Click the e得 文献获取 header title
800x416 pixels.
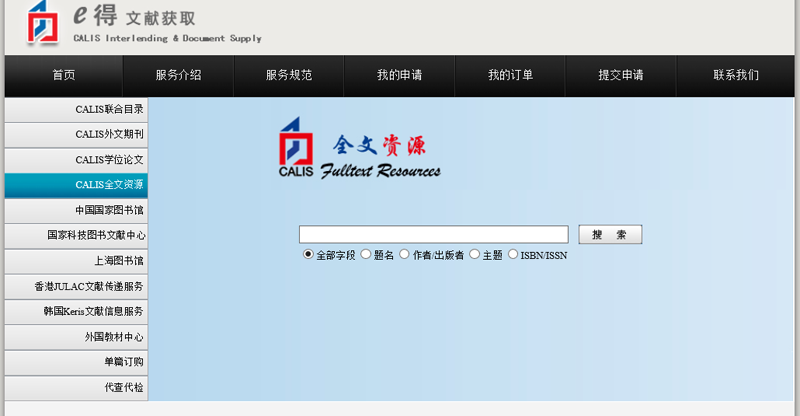135,16
